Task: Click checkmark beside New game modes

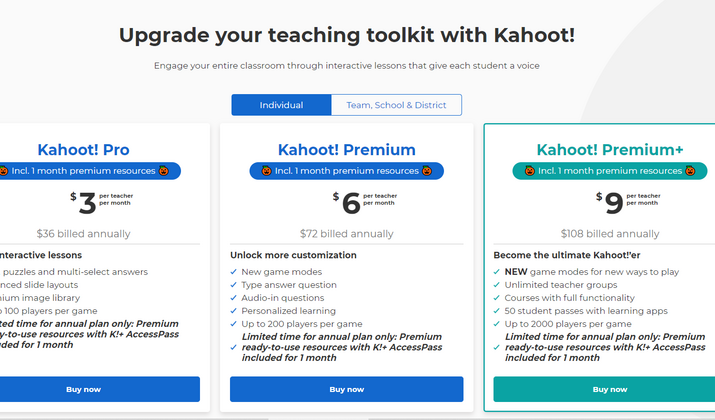Action: click(x=233, y=272)
